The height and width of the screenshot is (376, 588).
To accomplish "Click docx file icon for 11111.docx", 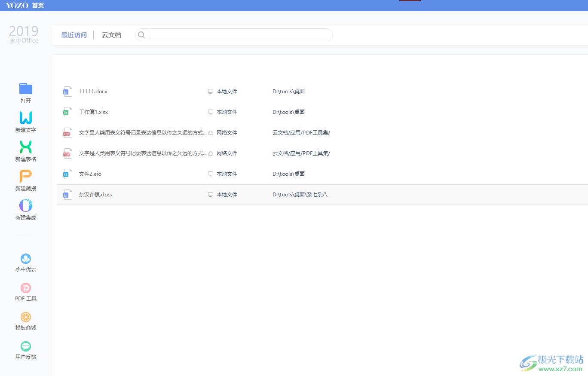I will [x=67, y=92].
